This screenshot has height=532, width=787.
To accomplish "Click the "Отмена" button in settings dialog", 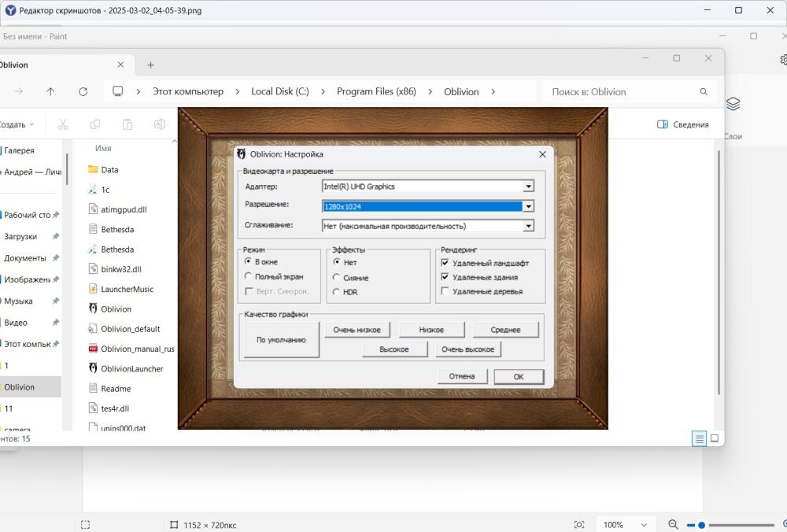I will click(462, 376).
